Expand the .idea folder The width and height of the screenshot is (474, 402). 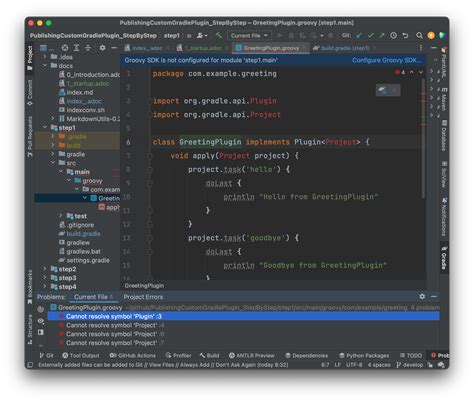45,57
